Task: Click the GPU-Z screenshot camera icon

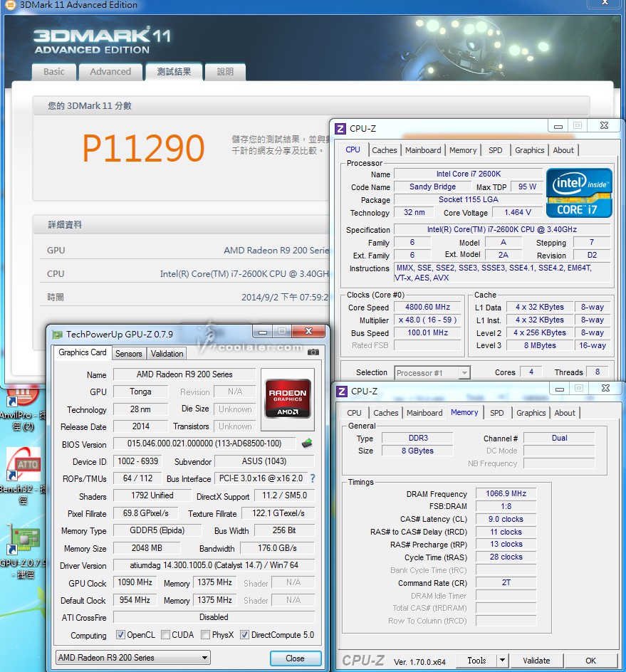Action: [x=313, y=352]
